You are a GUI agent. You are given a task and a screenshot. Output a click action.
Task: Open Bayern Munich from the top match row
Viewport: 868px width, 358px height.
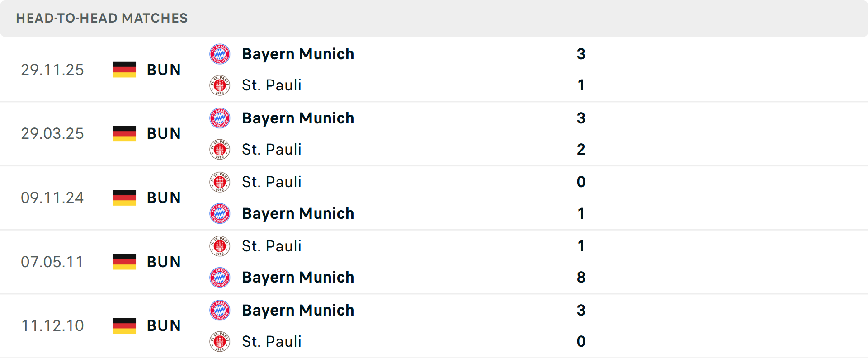click(x=298, y=54)
